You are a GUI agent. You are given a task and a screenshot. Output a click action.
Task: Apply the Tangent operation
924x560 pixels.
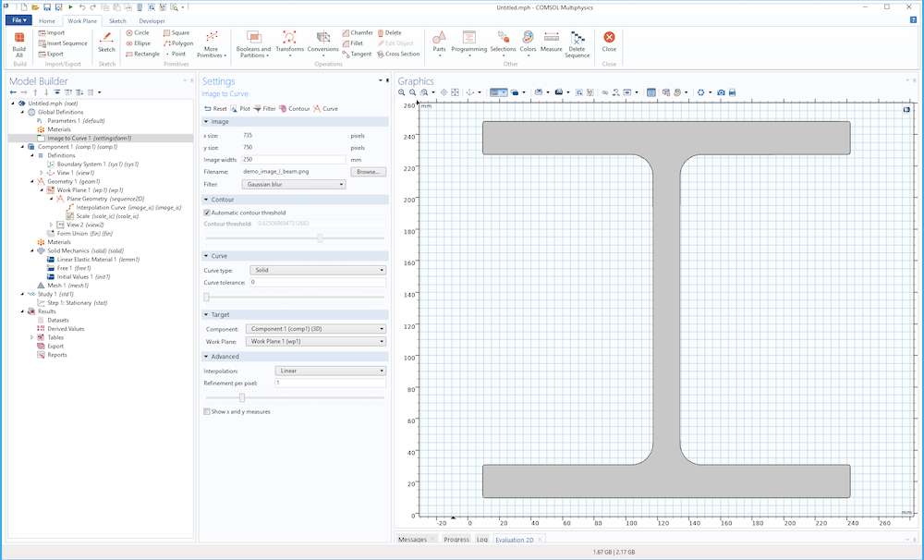pyautogui.click(x=357, y=54)
